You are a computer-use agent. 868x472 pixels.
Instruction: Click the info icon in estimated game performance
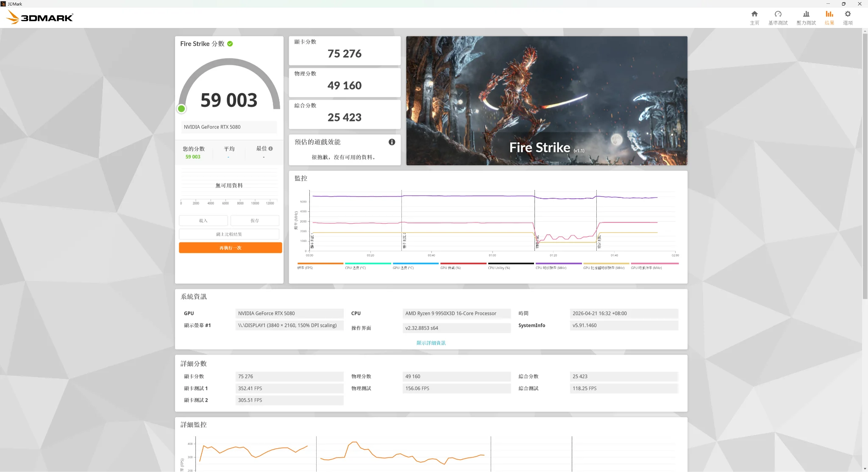click(392, 142)
